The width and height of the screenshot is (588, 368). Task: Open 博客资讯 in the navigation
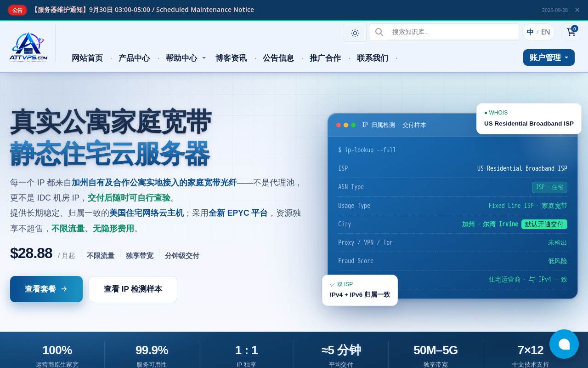pos(231,58)
